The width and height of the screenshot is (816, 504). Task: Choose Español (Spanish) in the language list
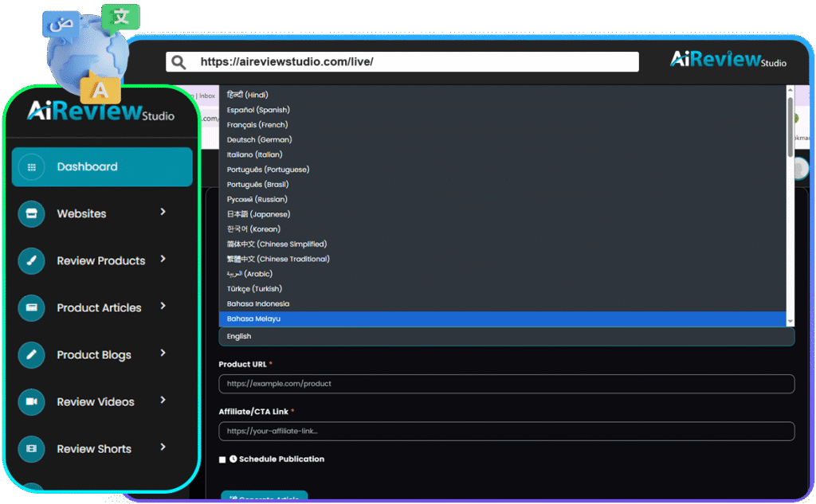pyautogui.click(x=502, y=110)
